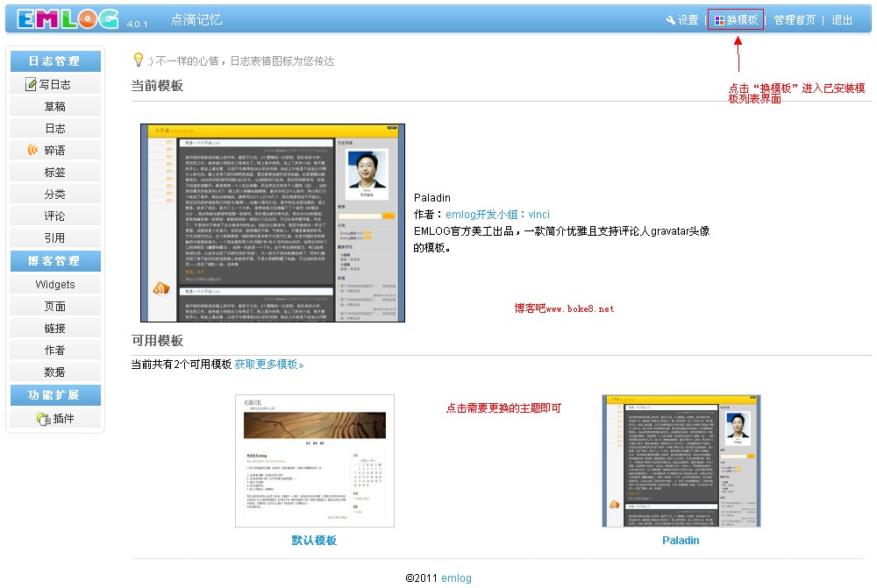Click the plugin icon beside 插件
The height and width of the screenshot is (588, 877).
point(44,418)
